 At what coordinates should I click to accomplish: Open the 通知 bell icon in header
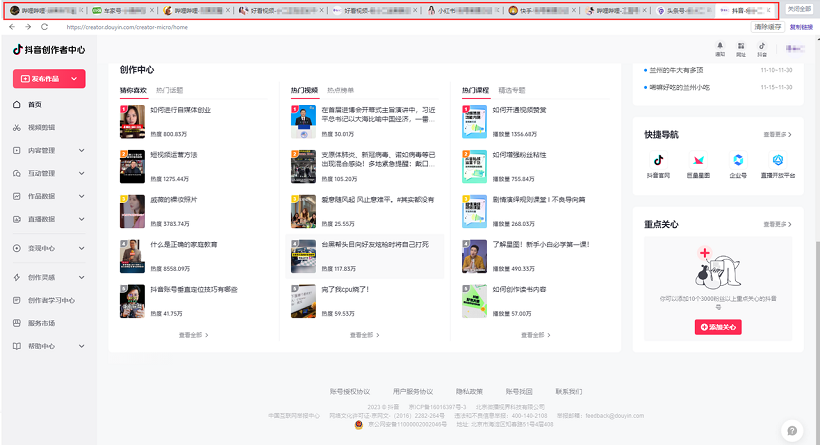click(x=720, y=46)
